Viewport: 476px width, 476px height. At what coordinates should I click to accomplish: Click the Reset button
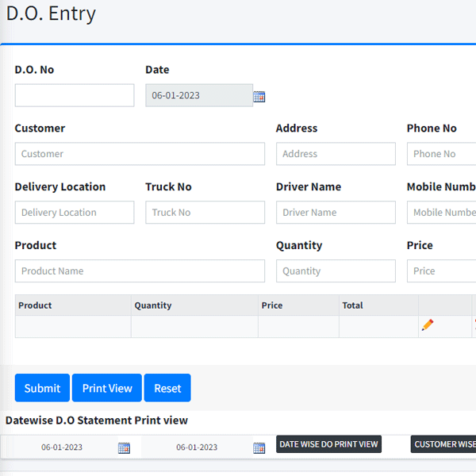pyautogui.click(x=167, y=388)
